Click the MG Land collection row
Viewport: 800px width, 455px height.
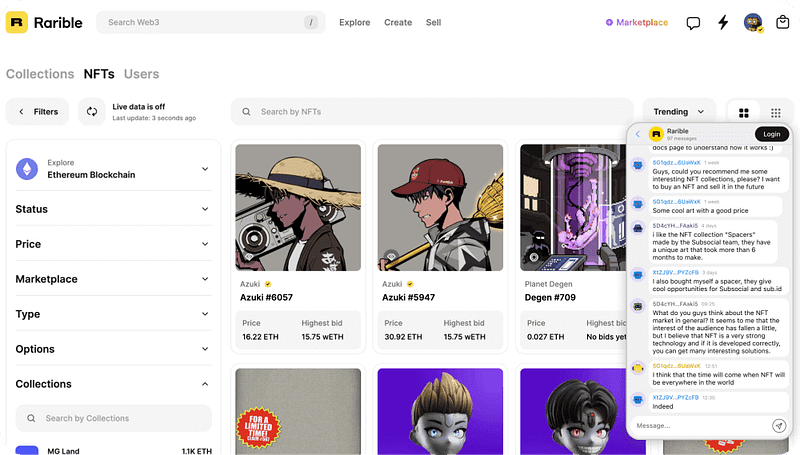pos(114,451)
